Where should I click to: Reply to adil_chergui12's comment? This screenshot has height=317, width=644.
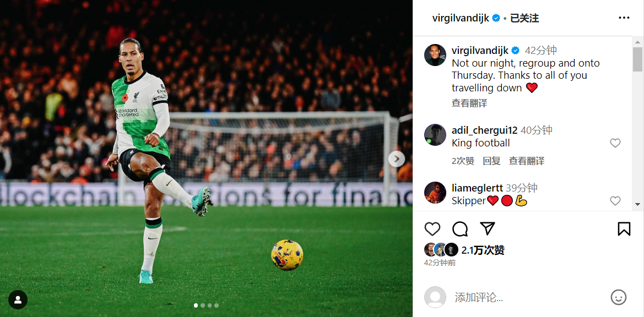click(491, 161)
